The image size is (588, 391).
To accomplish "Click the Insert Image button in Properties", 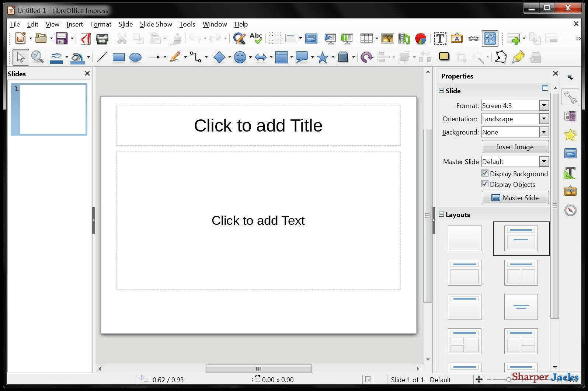I will (515, 147).
